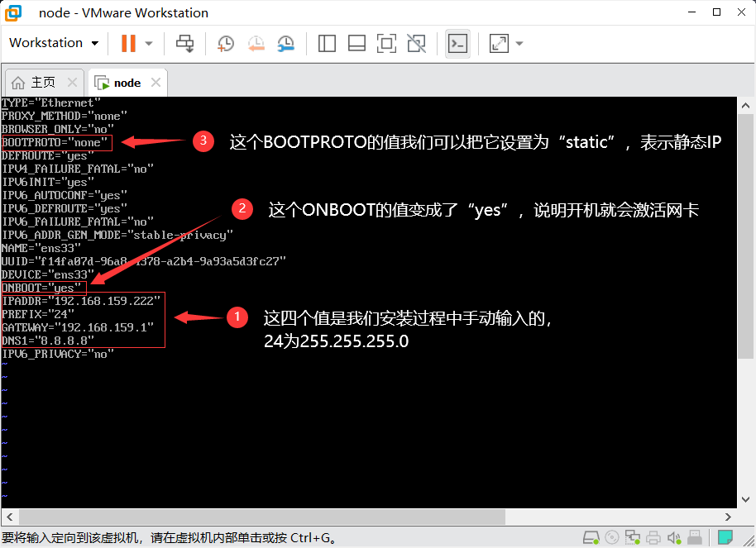The height and width of the screenshot is (548, 756).
Task: Close the 主页 tab
Action: (x=72, y=83)
